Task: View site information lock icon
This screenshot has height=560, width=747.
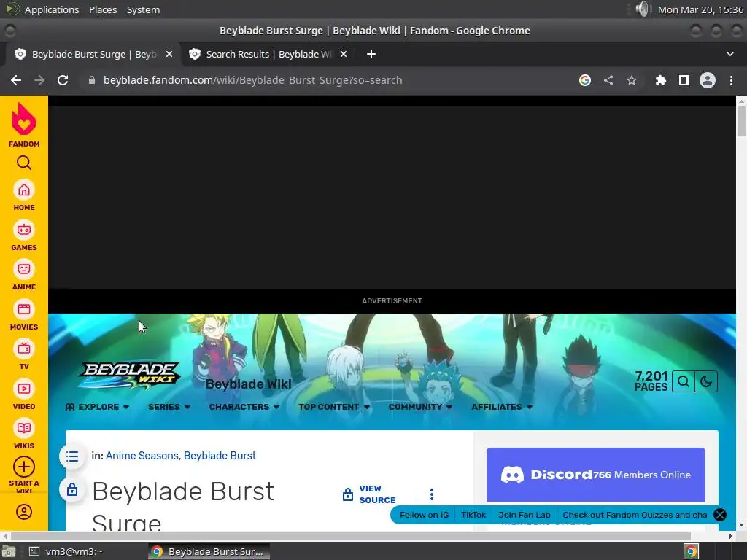Action: point(92,80)
